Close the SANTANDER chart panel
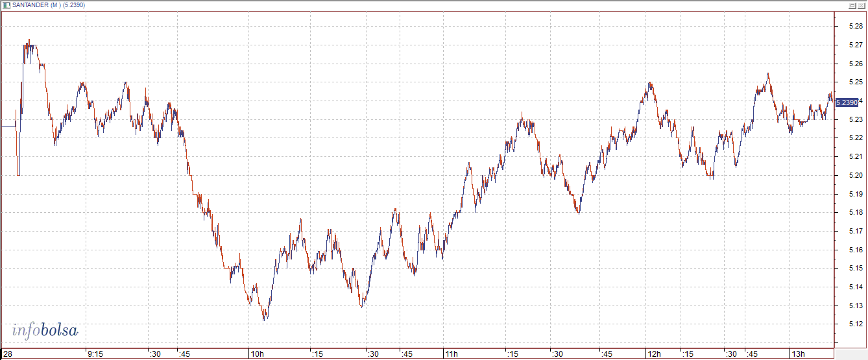Viewport: 868px width, 360px height. (861, 5)
